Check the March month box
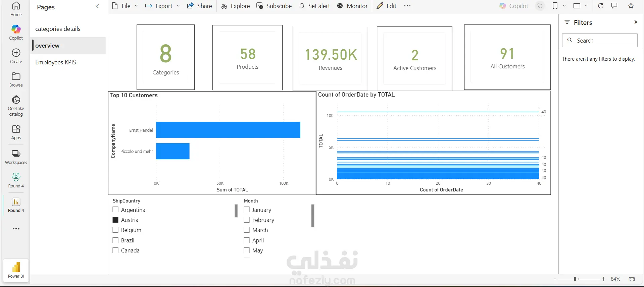The width and height of the screenshot is (644, 287). [x=247, y=230]
